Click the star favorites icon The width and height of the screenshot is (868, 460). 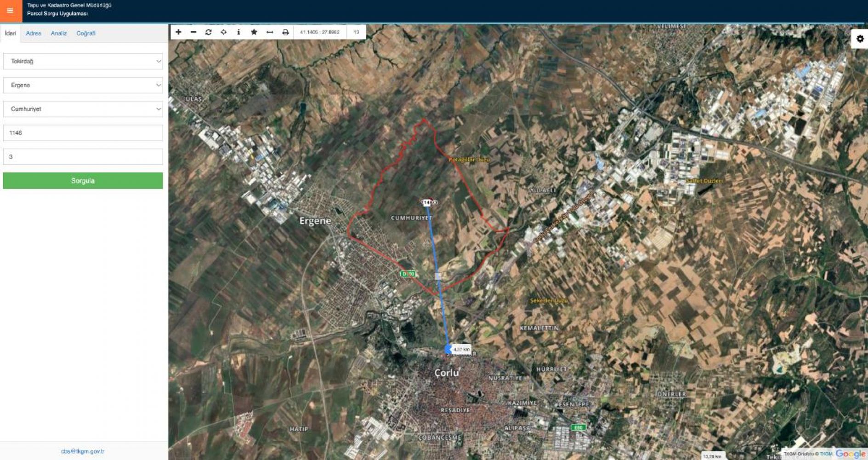tap(254, 32)
